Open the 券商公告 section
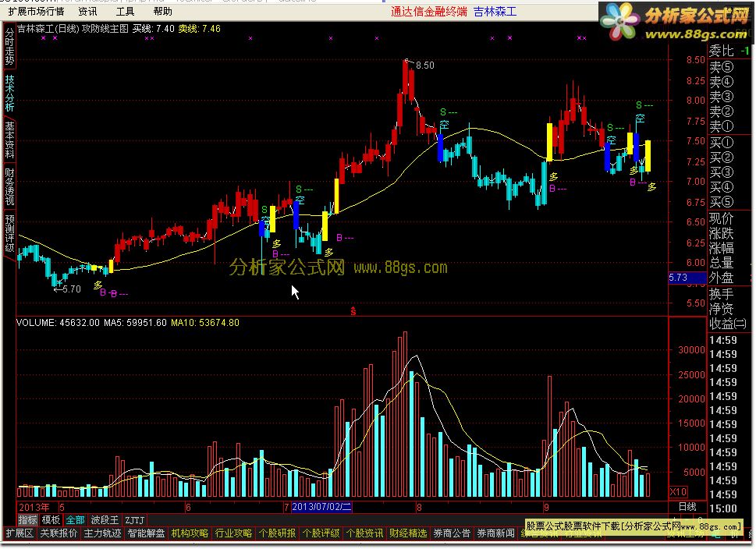756x549 pixels. tap(452, 533)
